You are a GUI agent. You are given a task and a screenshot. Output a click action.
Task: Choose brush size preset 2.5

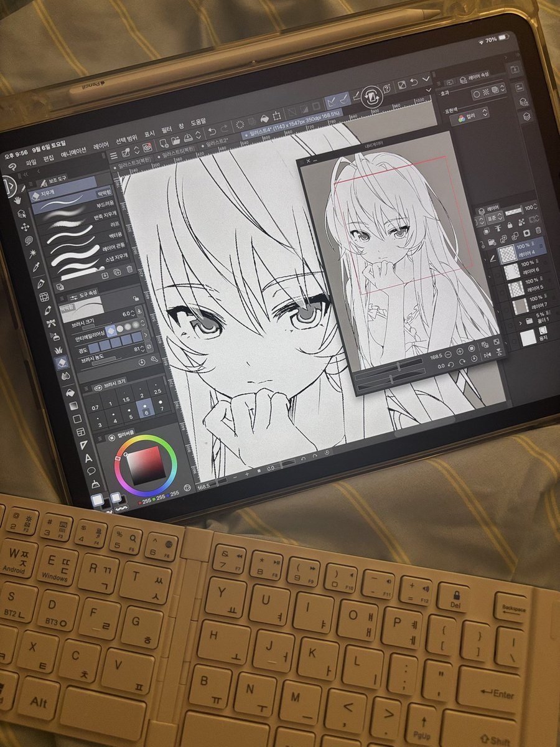(157, 389)
